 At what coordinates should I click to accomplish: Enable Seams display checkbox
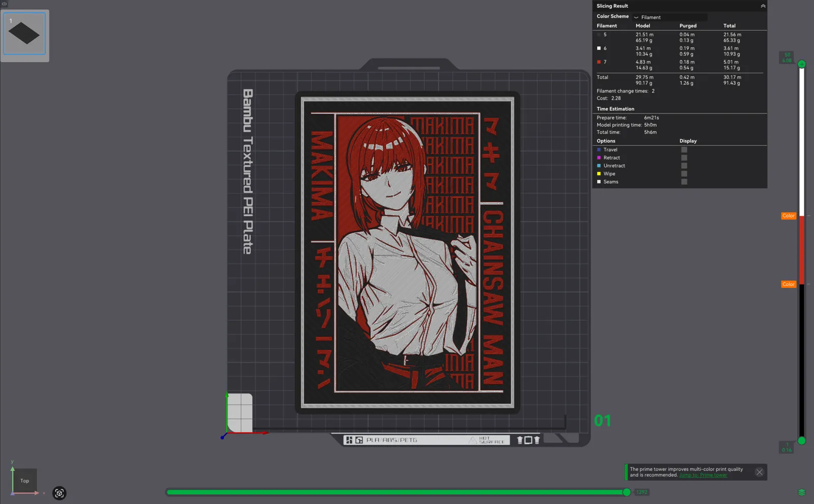[x=684, y=182]
